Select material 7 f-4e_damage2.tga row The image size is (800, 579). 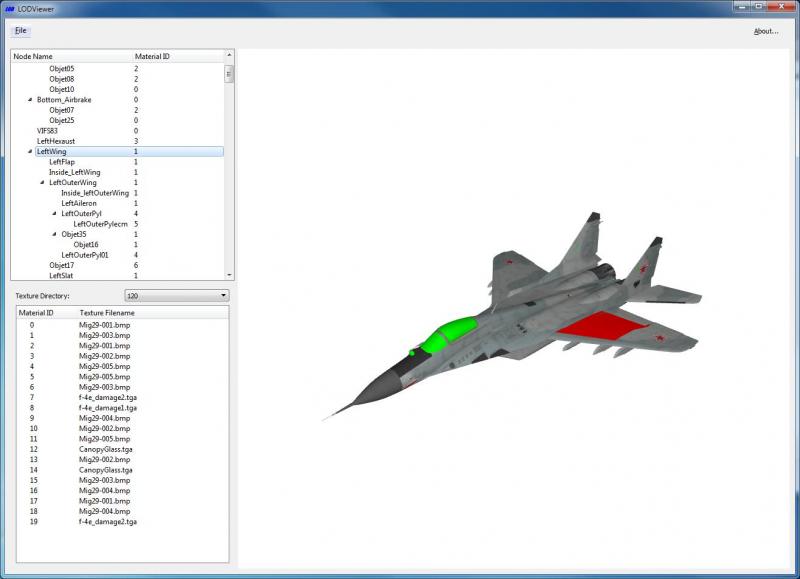pos(122,397)
